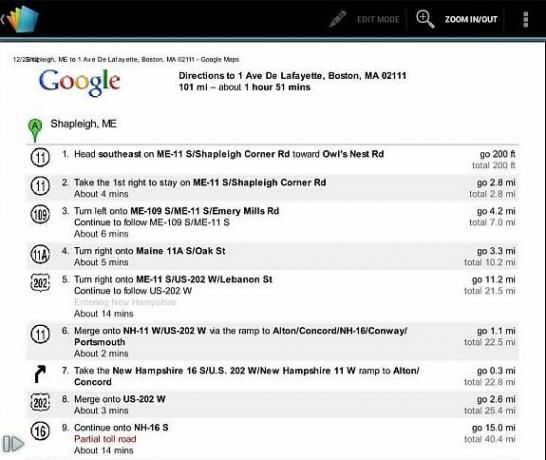Screen dimensions: 546x460
Task: Click the route 109 shield icon
Action: coord(40,214)
